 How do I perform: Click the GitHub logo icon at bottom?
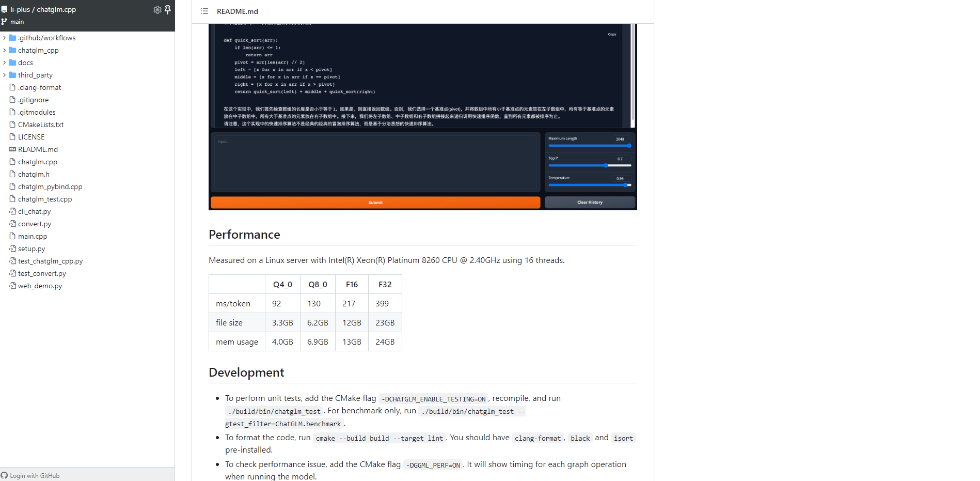click(x=5, y=475)
